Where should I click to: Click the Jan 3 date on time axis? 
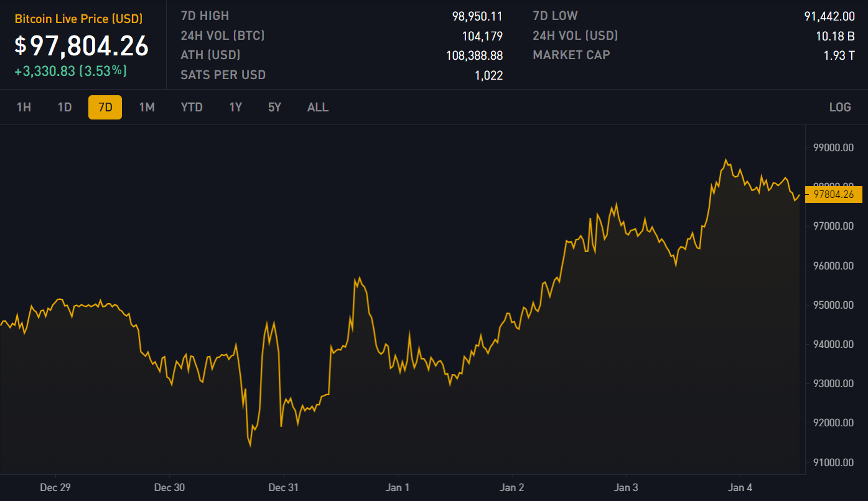[x=626, y=487]
